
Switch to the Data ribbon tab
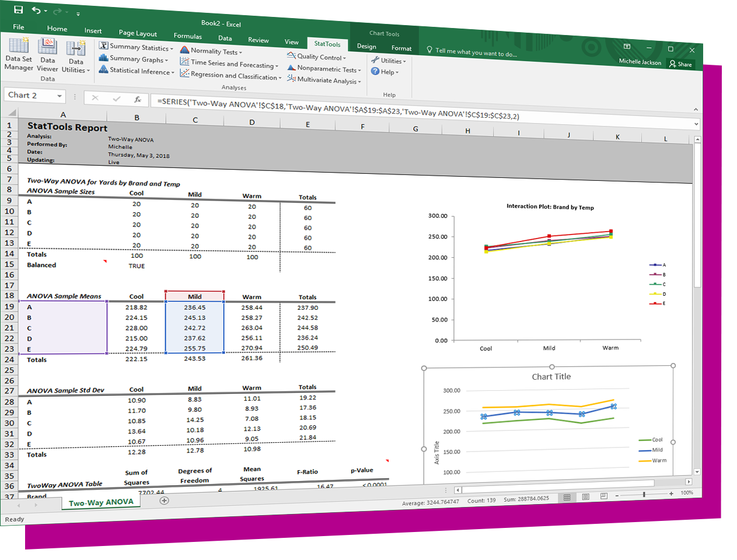click(225, 38)
